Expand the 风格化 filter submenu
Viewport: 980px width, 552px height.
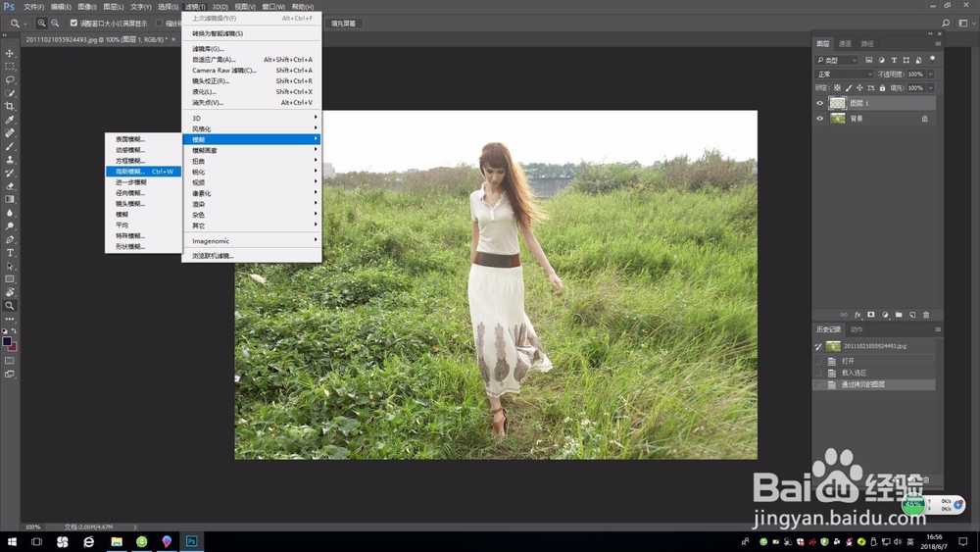251,128
